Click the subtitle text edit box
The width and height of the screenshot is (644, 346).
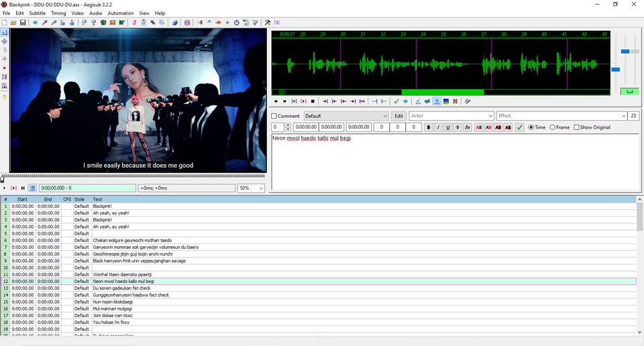[x=455, y=162]
